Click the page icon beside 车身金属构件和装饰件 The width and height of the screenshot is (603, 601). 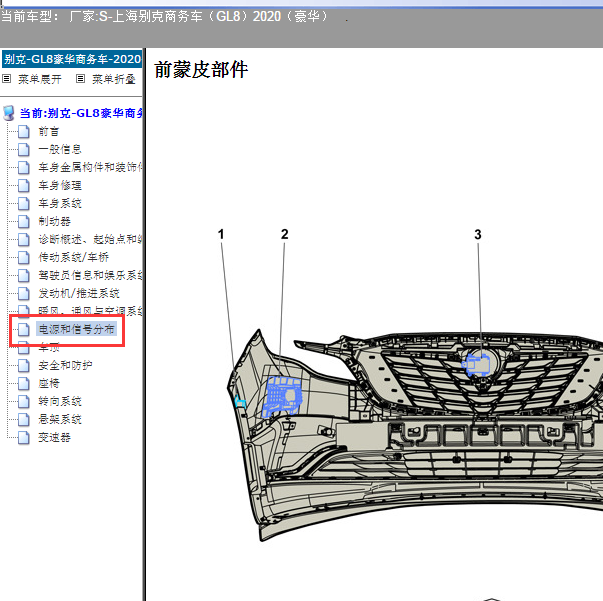point(24,168)
